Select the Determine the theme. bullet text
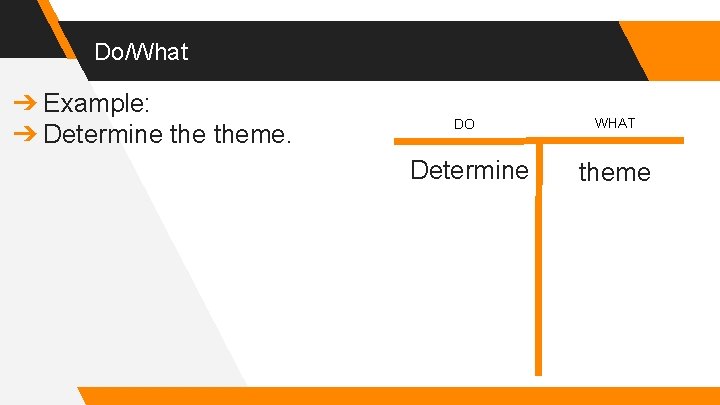Screen dimensions: 720x405 [168, 133]
